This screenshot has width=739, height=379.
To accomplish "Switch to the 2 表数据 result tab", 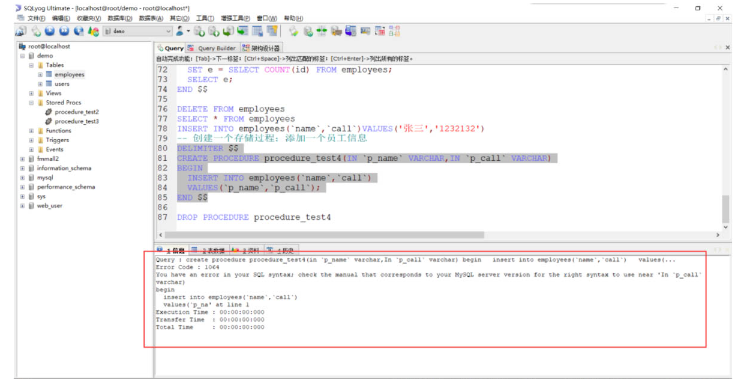I will 209,250.
